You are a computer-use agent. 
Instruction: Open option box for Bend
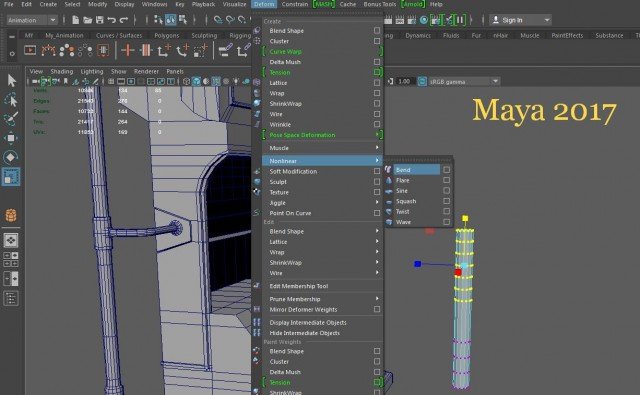pyautogui.click(x=447, y=169)
